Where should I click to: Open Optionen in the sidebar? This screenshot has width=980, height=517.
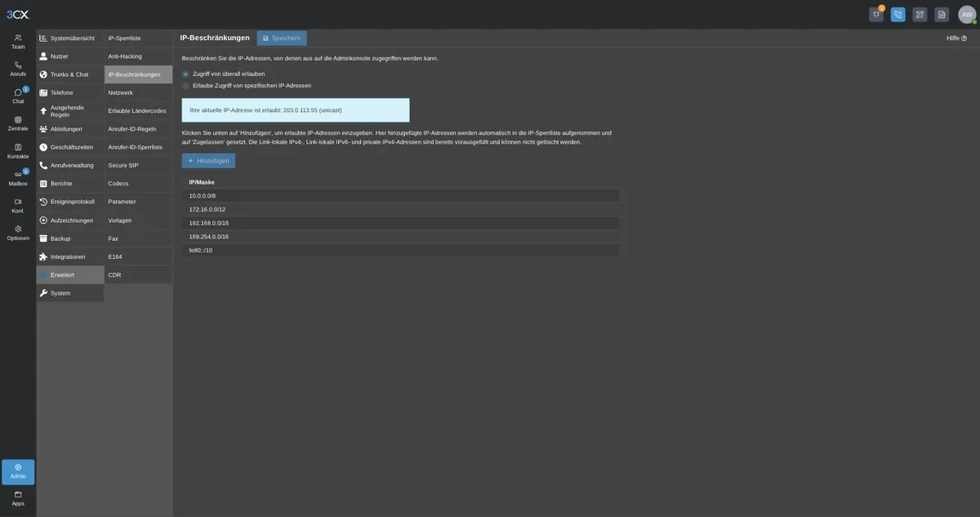[x=18, y=233]
